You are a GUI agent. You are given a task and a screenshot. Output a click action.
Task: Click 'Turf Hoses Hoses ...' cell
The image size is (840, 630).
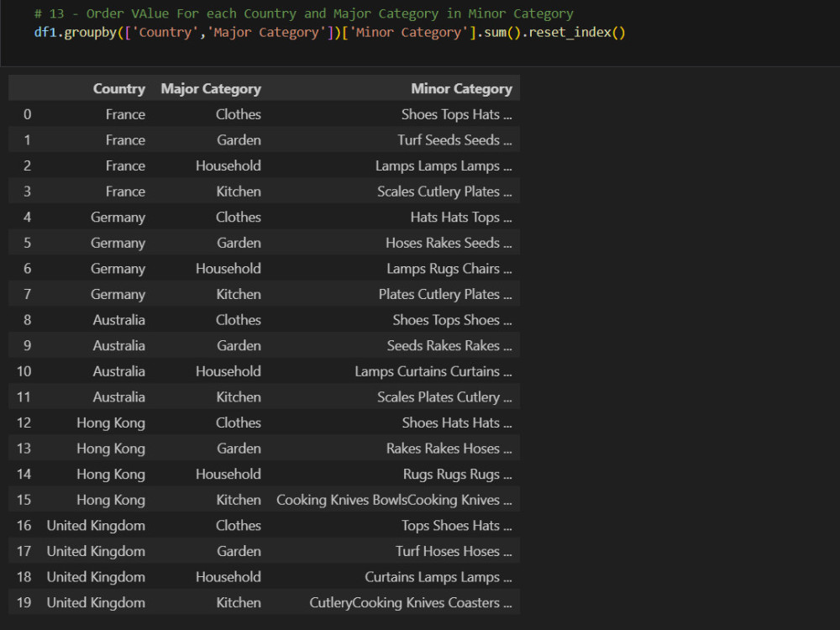click(x=454, y=551)
